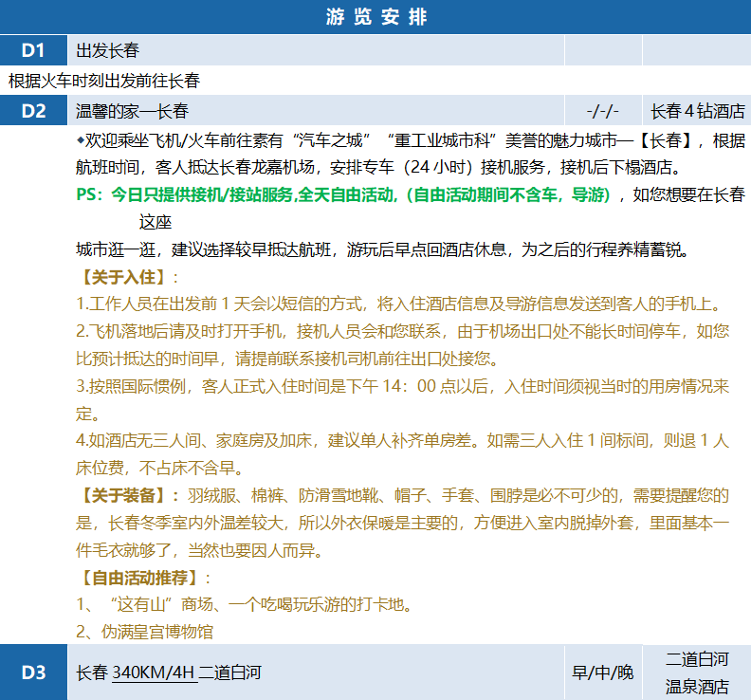Viewport: 751px width, 700px height.
Task: Click the 早/中/晚 meal cell in D3
Action: (x=602, y=673)
